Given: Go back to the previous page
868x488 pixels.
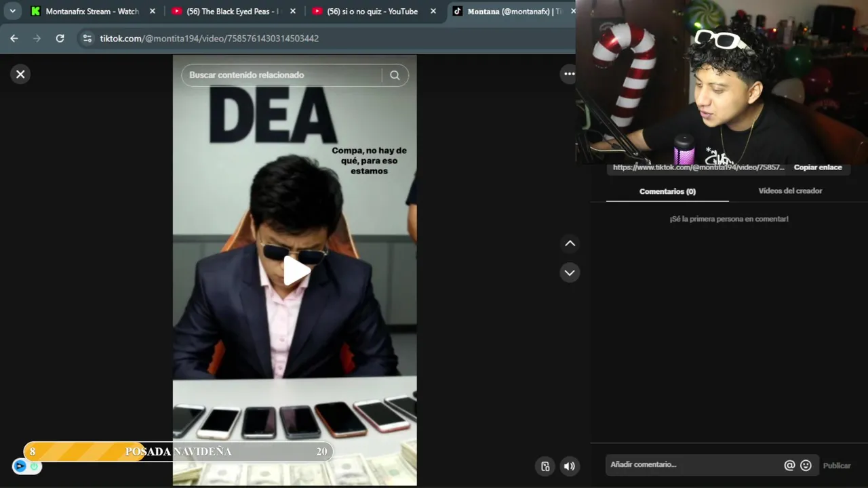Looking at the screenshot, I should pos(14,39).
